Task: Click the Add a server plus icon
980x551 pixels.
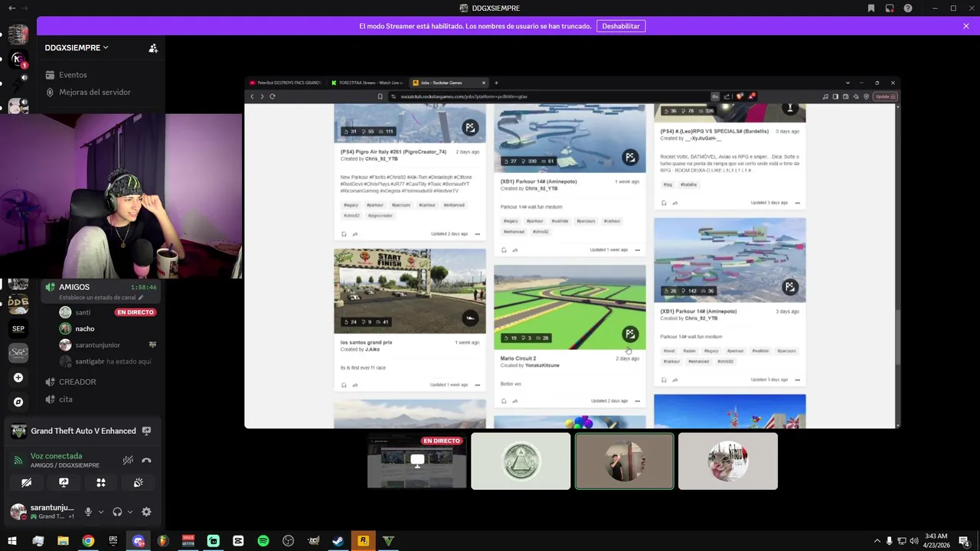Action: point(18,377)
